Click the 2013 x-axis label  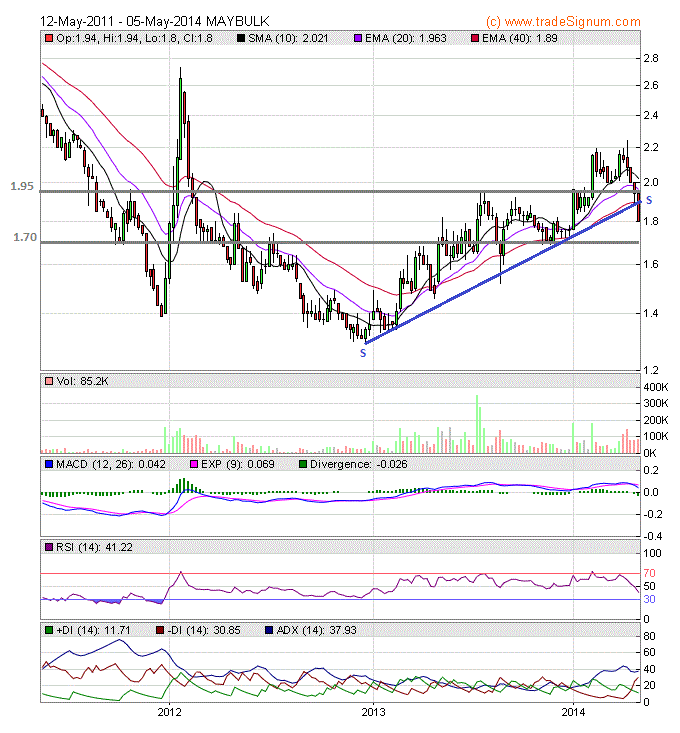tap(373, 712)
